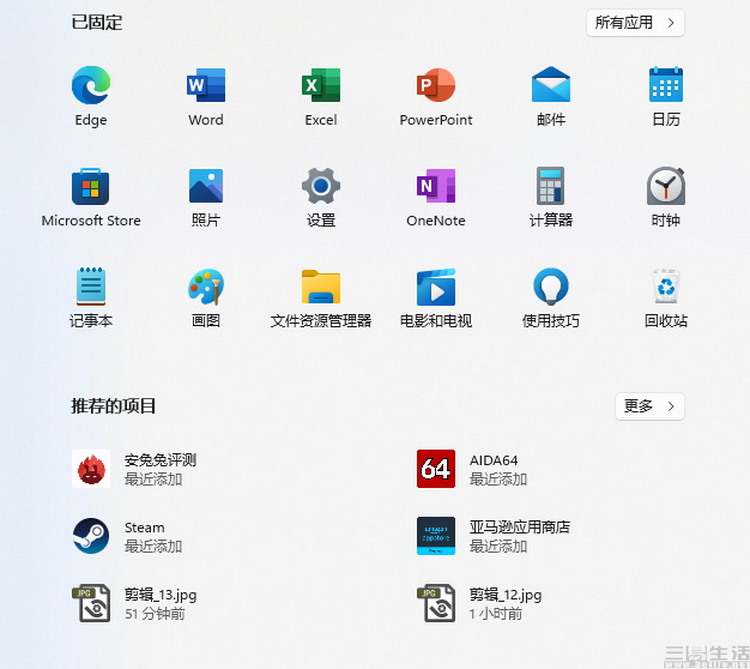Open the 照片 photos app

pos(206,186)
